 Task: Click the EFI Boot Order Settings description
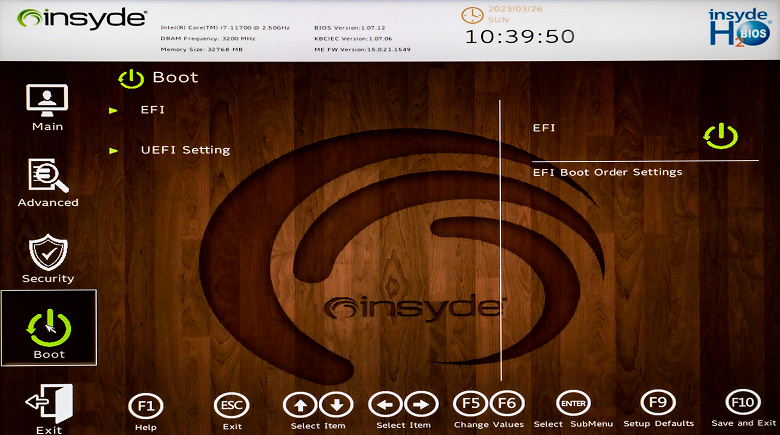607,172
